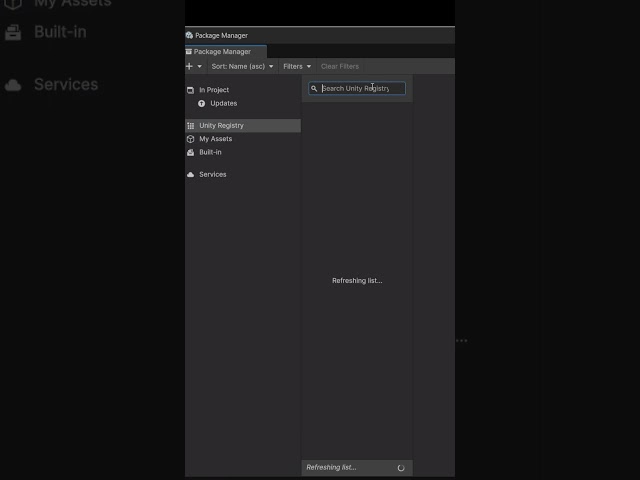Click the Services cloud icon
Viewport: 640px width, 480px height.
pos(190,175)
